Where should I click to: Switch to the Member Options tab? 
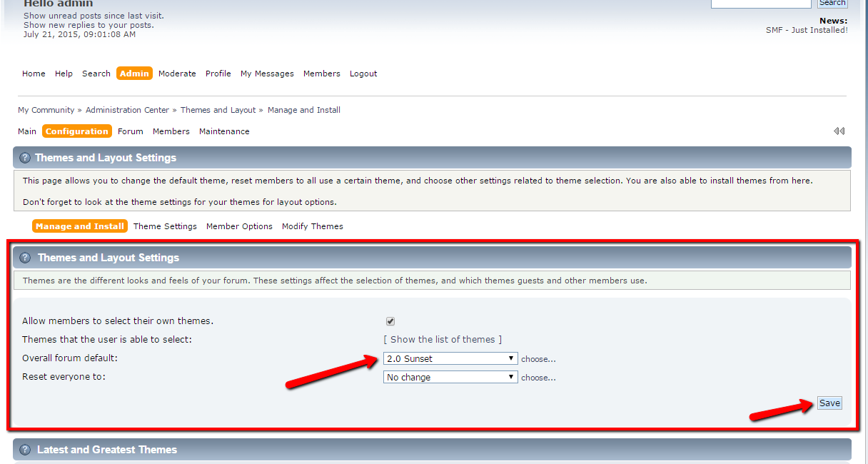click(239, 226)
